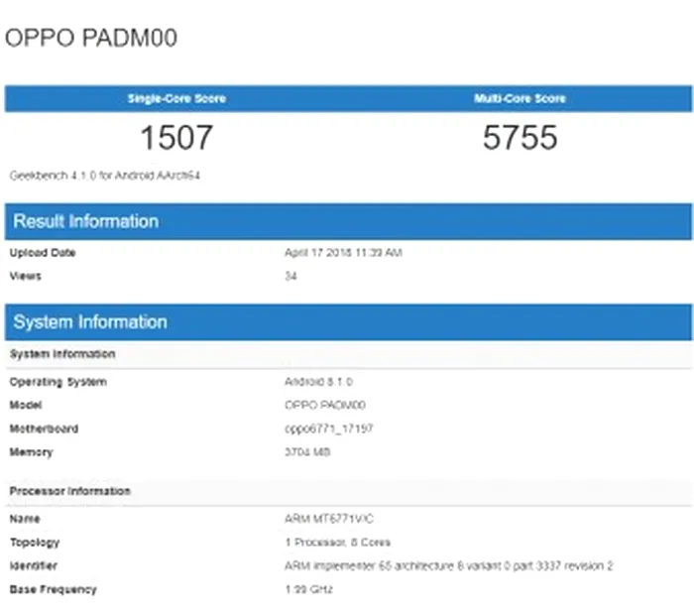Click the Multi-Core Score header
The width and height of the screenshot is (694, 616).
520,98
